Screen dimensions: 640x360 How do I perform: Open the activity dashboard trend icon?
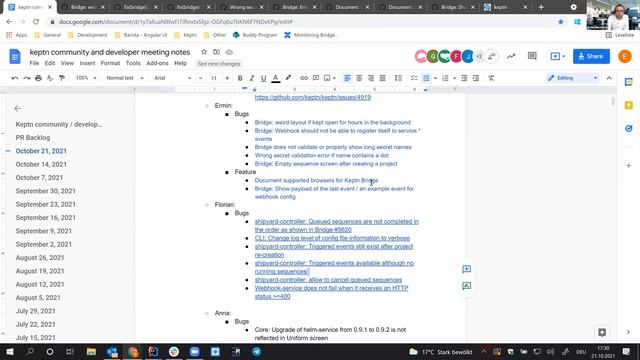[511, 56]
